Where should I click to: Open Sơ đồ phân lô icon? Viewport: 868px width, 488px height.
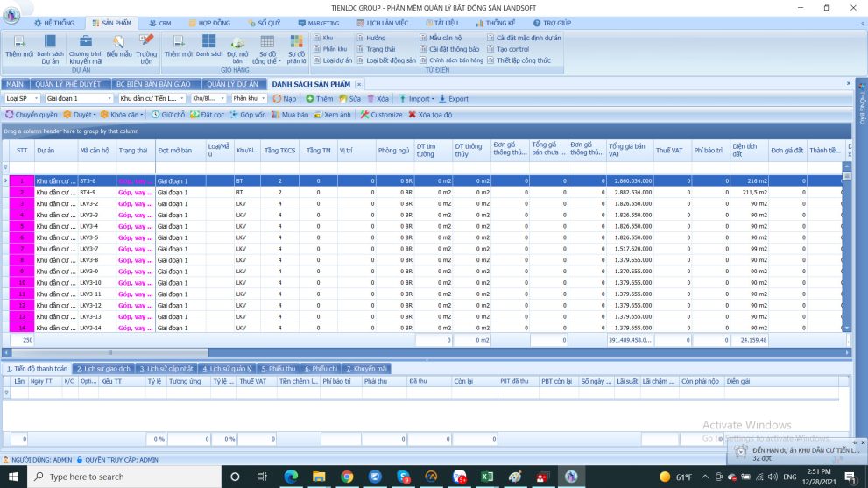pos(296,41)
